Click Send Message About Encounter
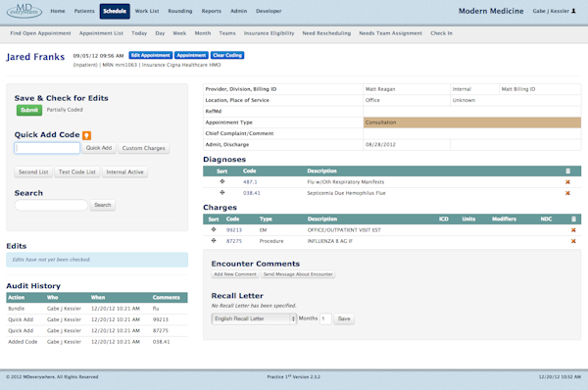 [x=298, y=274]
